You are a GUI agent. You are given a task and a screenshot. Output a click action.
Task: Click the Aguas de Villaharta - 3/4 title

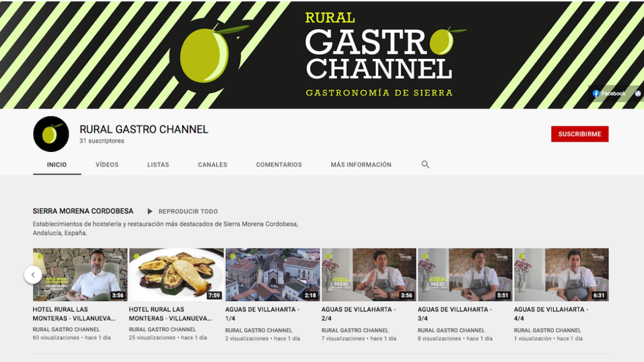point(455,314)
